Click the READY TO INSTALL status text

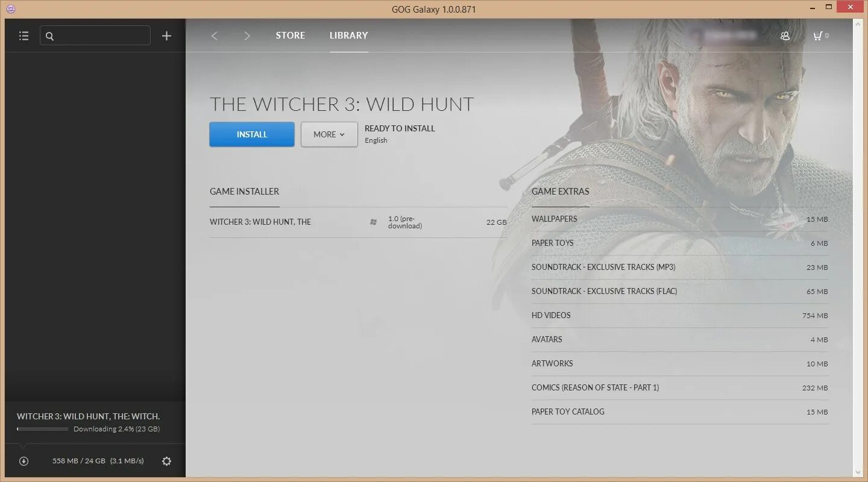pos(400,128)
